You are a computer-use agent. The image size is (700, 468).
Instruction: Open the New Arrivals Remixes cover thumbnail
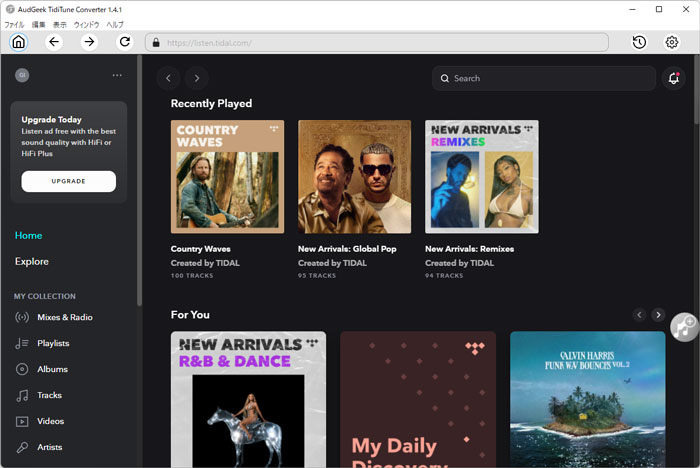pyautogui.click(x=482, y=176)
